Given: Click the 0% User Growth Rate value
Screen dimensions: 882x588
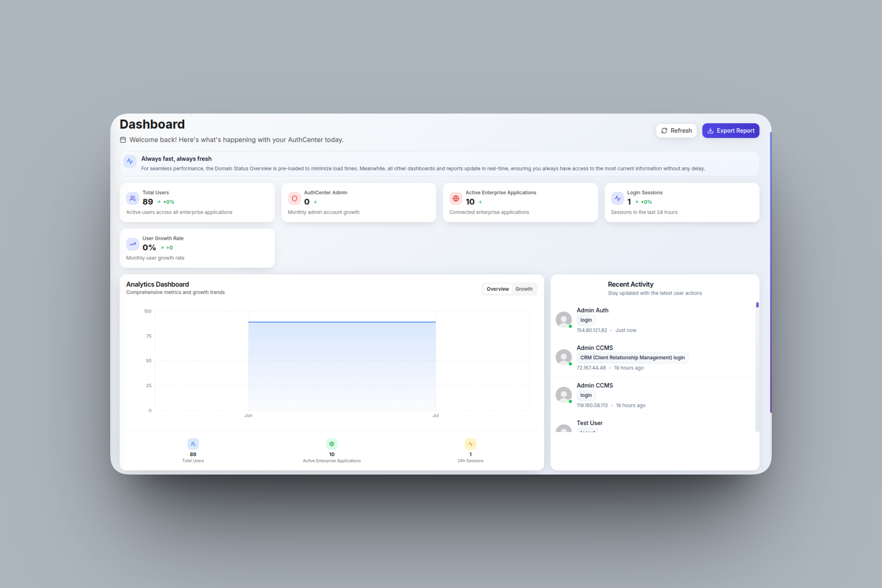Looking at the screenshot, I should click(149, 248).
